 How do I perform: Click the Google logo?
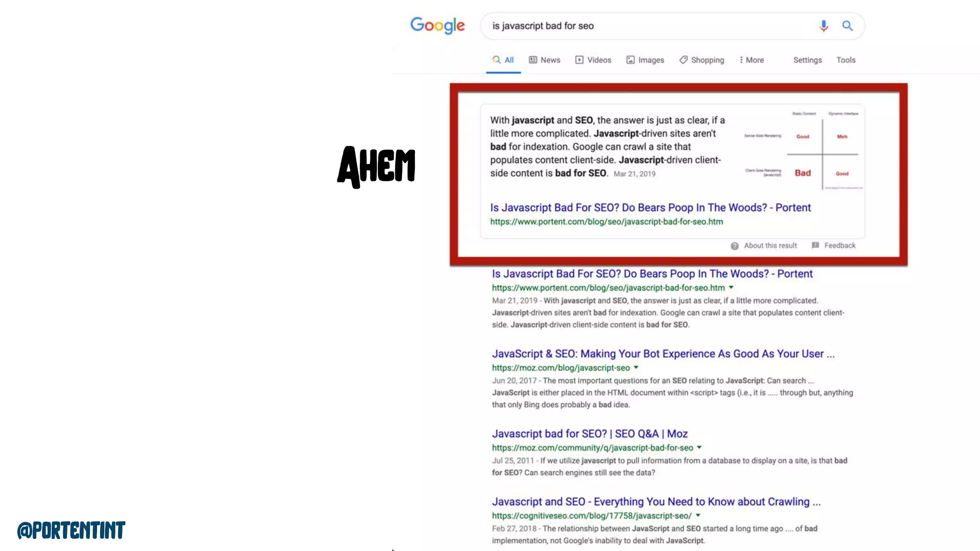(x=437, y=25)
